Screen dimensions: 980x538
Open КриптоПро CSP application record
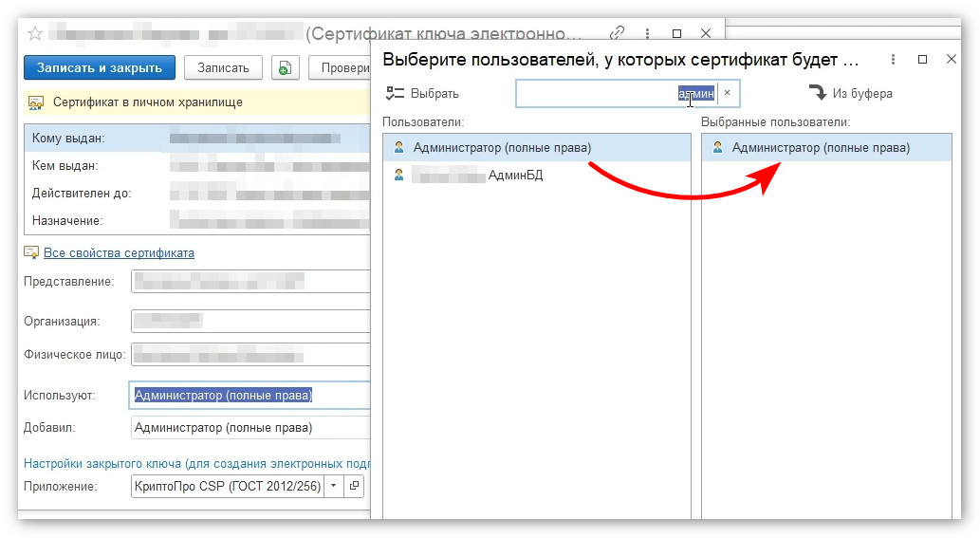click(355, 486)
